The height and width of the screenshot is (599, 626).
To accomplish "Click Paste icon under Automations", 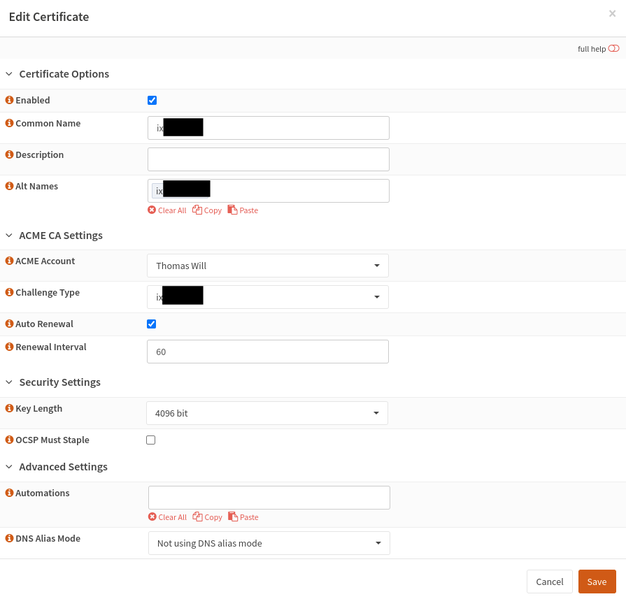I will click(232, 517).
